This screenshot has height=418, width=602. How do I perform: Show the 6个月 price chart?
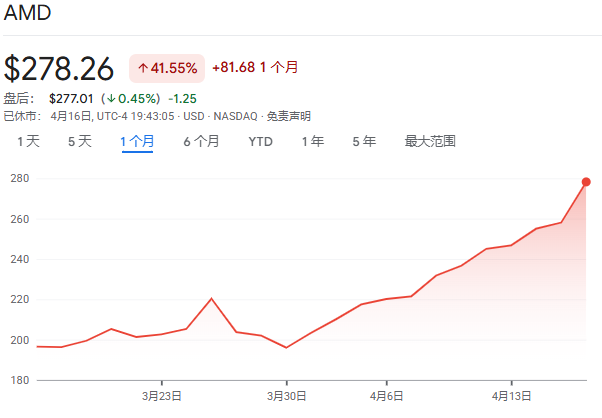(201, 141)
